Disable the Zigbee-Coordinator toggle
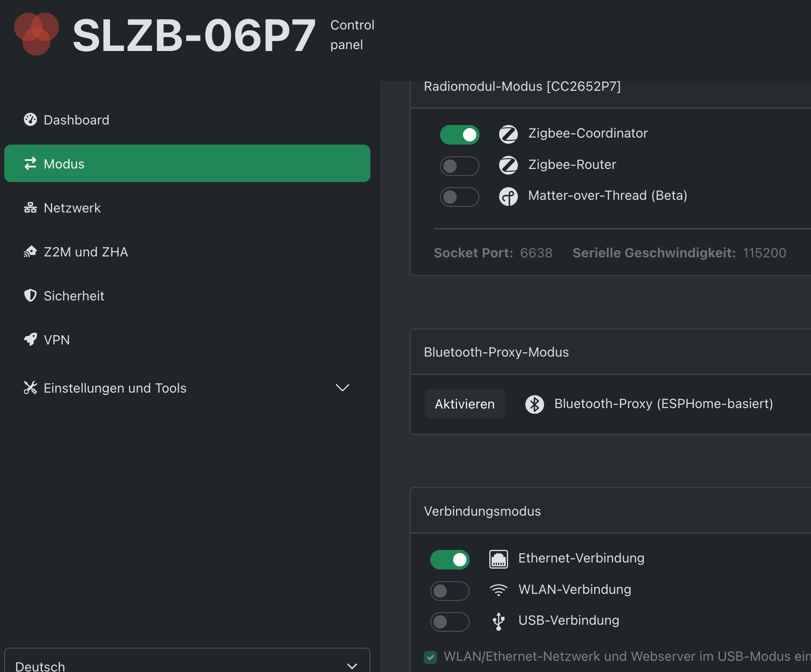The width and height of the screenshot is (811, 672). point(460,135)
